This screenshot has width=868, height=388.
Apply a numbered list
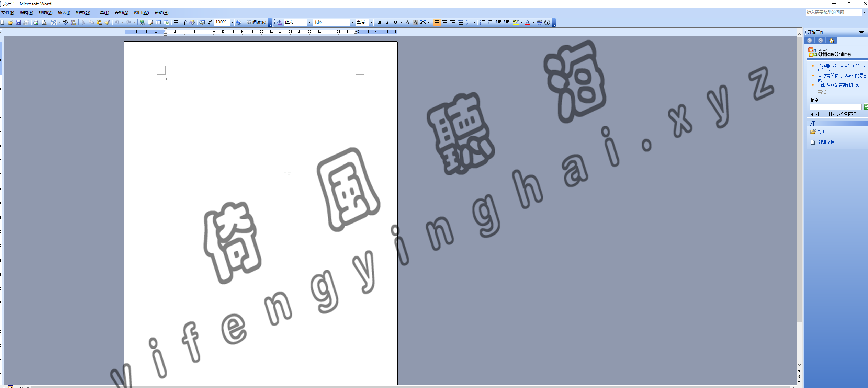click(x=482, y=22)
